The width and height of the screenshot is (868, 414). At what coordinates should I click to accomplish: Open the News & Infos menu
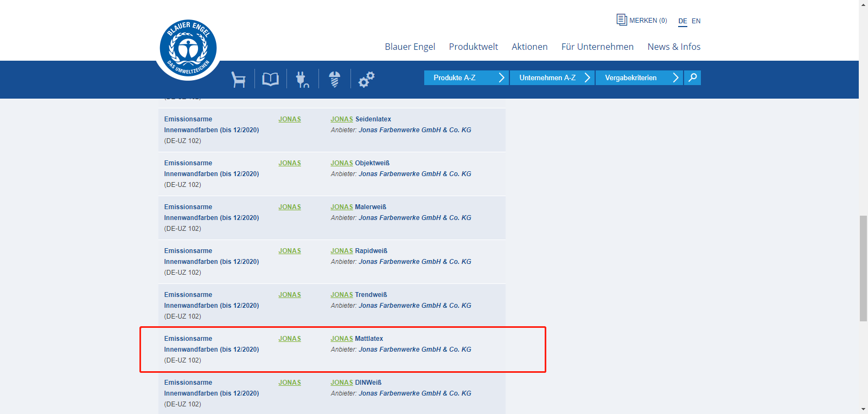point(674,47)
